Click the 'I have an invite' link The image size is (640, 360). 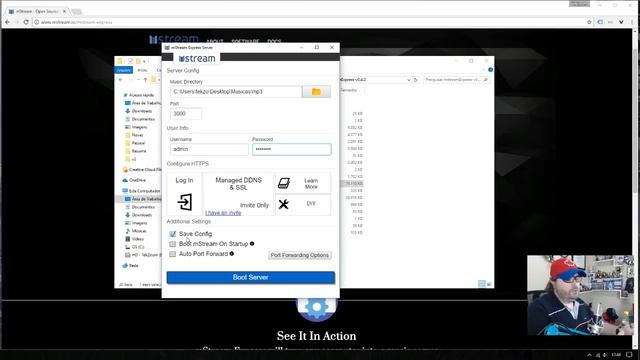point(223,213)
